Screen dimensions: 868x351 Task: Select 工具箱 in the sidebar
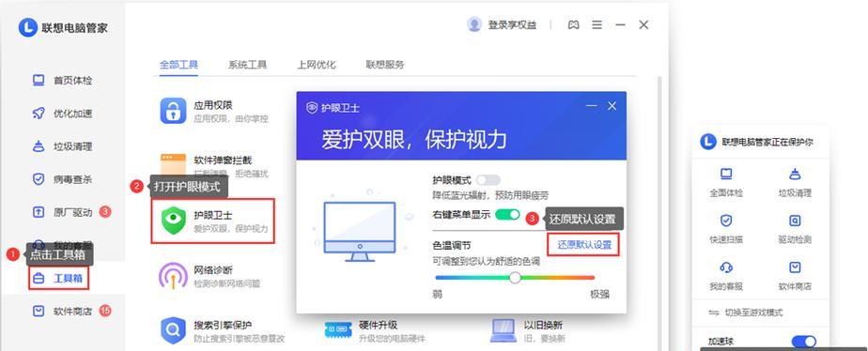click(x=58, y=278)
